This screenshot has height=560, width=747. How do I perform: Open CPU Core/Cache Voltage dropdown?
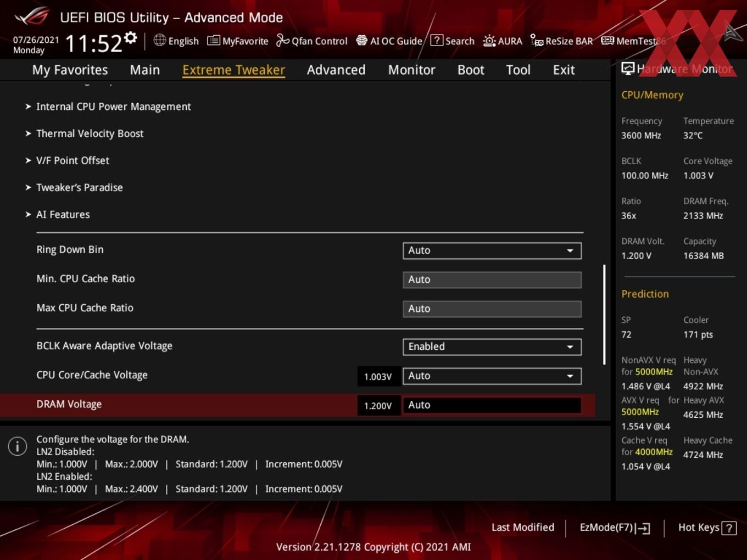tap(492, 376)
